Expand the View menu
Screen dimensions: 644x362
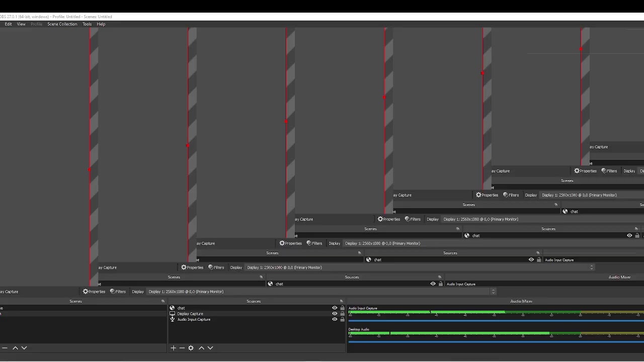point(21,24)
